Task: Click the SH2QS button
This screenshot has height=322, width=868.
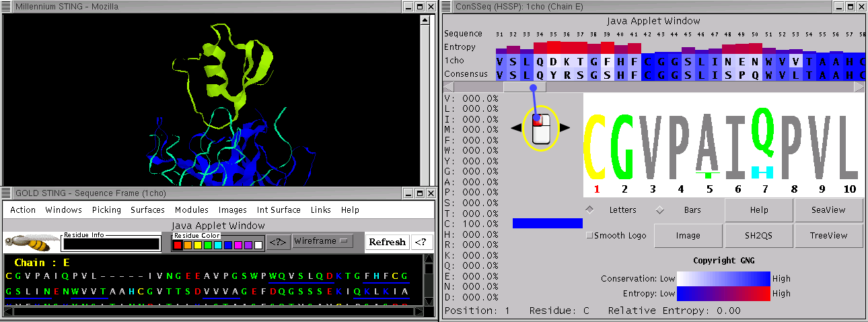Action: click(759, 236)
